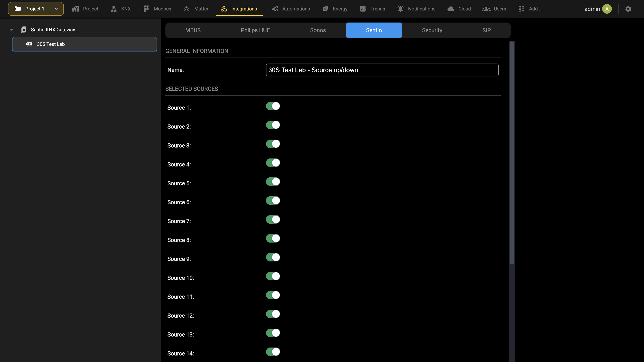
Task: Toggle Source 13 switch
Action: tap(273, 333)
